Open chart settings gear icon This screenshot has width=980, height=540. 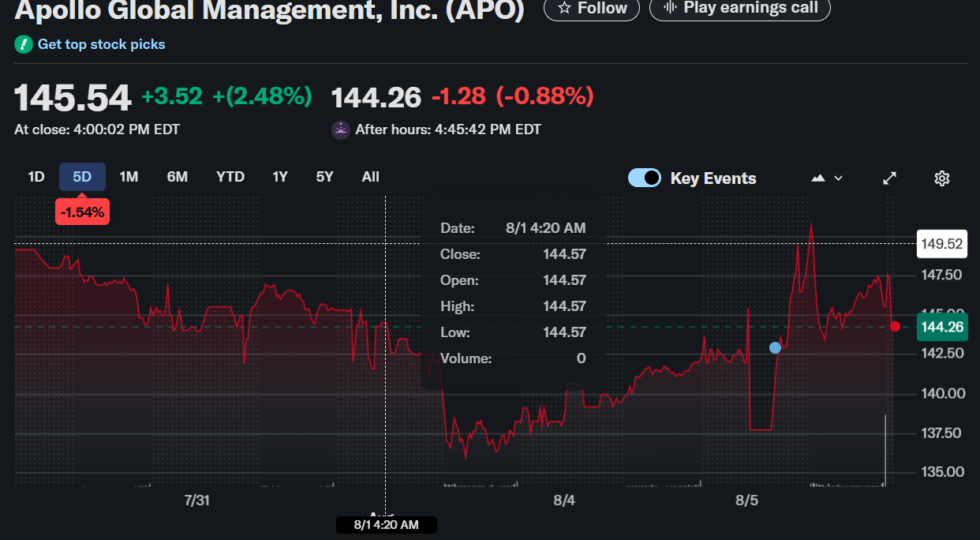pos(941,178)
